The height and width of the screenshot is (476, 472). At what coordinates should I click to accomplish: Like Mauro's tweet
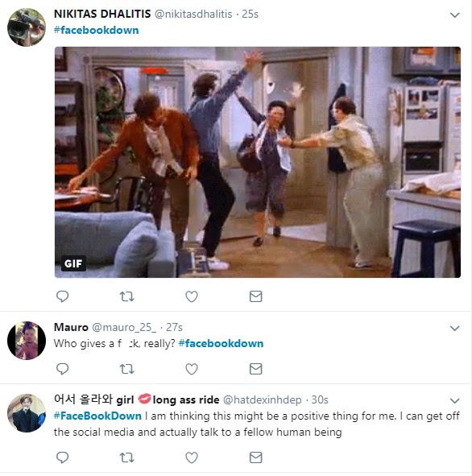[192, 369]
